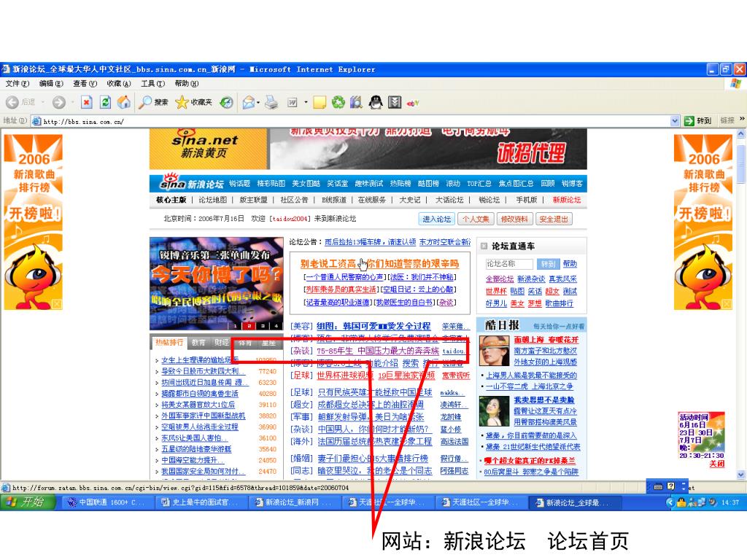Open Favorites (收藏夹) star button
This screenshot has width=747, height=560.
coord(193,102)
